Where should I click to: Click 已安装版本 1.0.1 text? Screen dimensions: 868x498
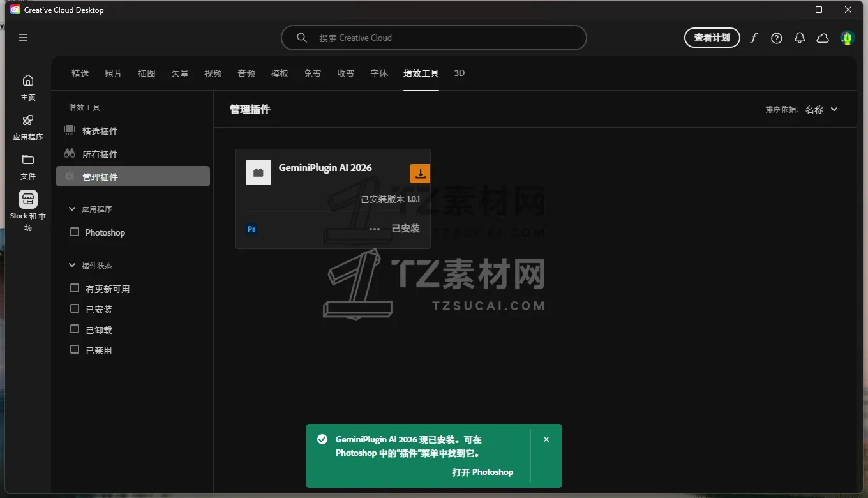pos(391,199)
